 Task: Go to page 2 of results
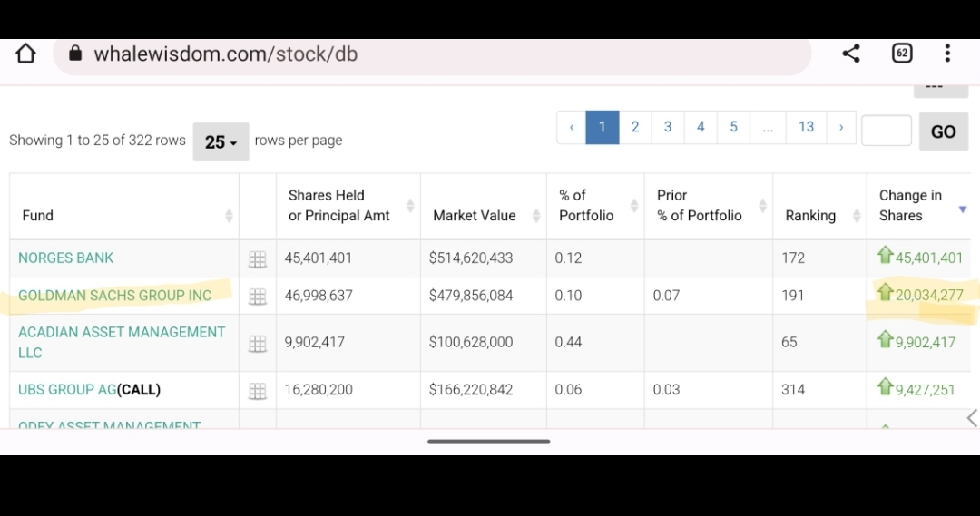pos(635,127)
